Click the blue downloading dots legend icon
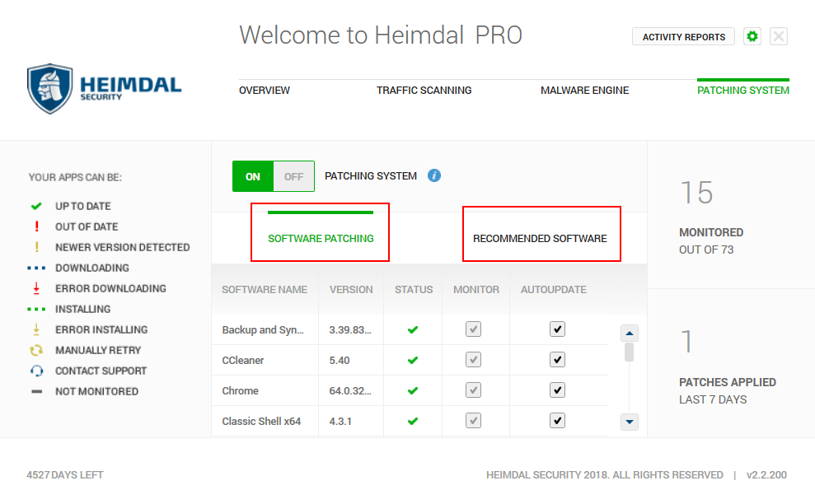The height and width of the screenshot is (504, 815). 36,268
